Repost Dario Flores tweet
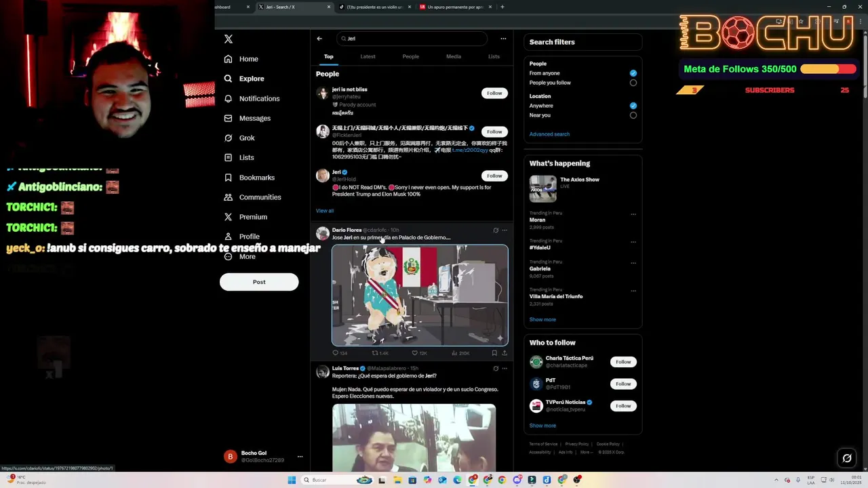This screenshot has width=868, height=488. point(380,353)
